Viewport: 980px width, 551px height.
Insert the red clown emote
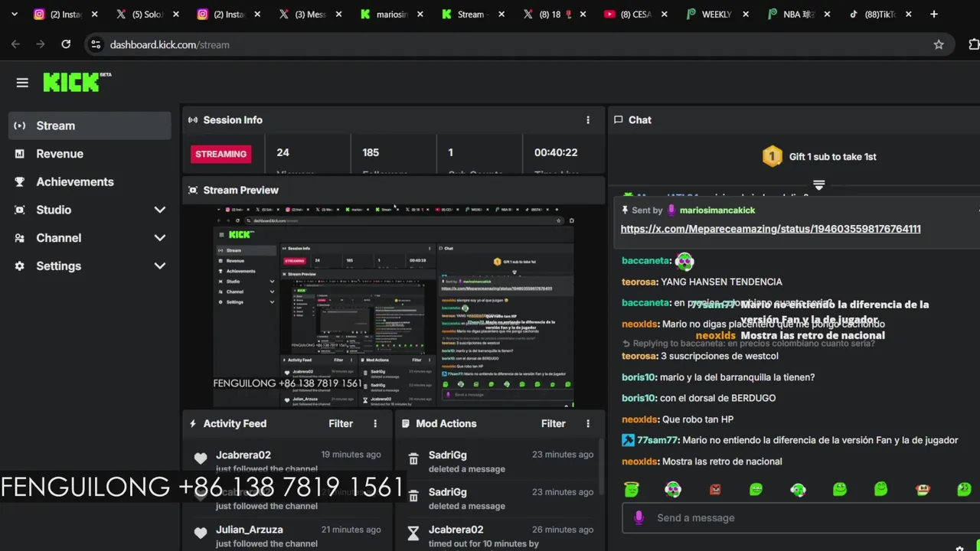pos(923,489)
